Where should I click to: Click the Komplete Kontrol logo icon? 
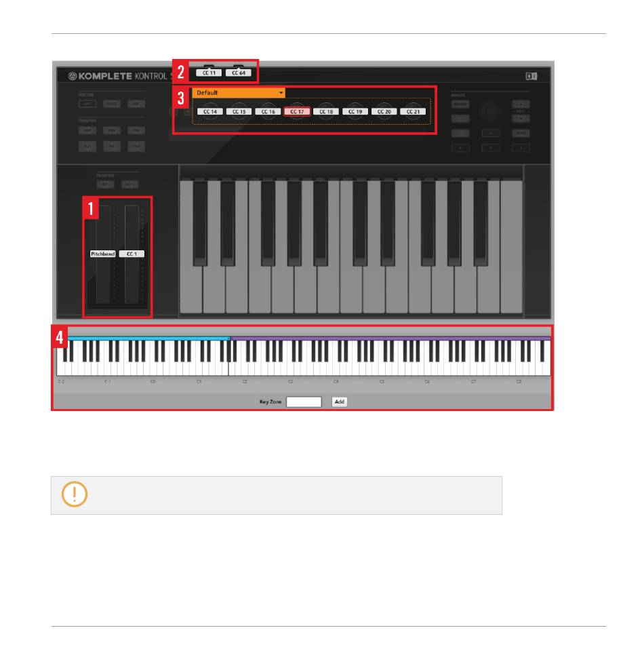pyautogui.click(x=73, y=76)
